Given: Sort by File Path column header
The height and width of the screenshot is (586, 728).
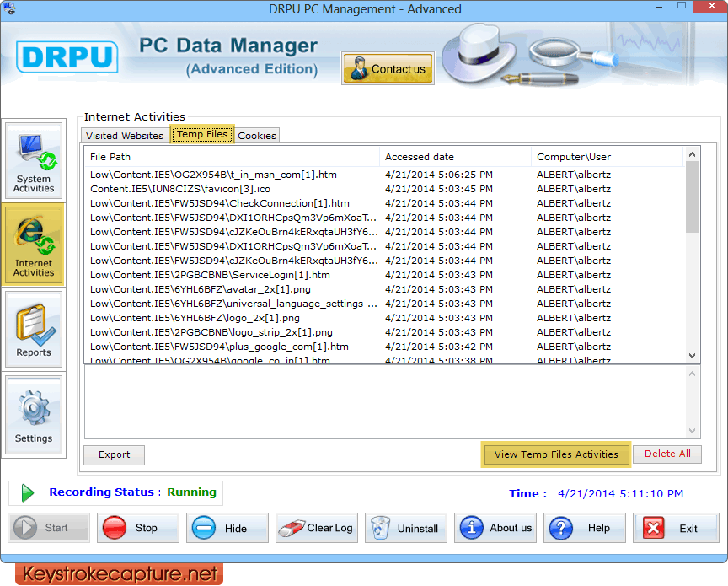Looking at the screenshot, I should click(x=232, y=157).
